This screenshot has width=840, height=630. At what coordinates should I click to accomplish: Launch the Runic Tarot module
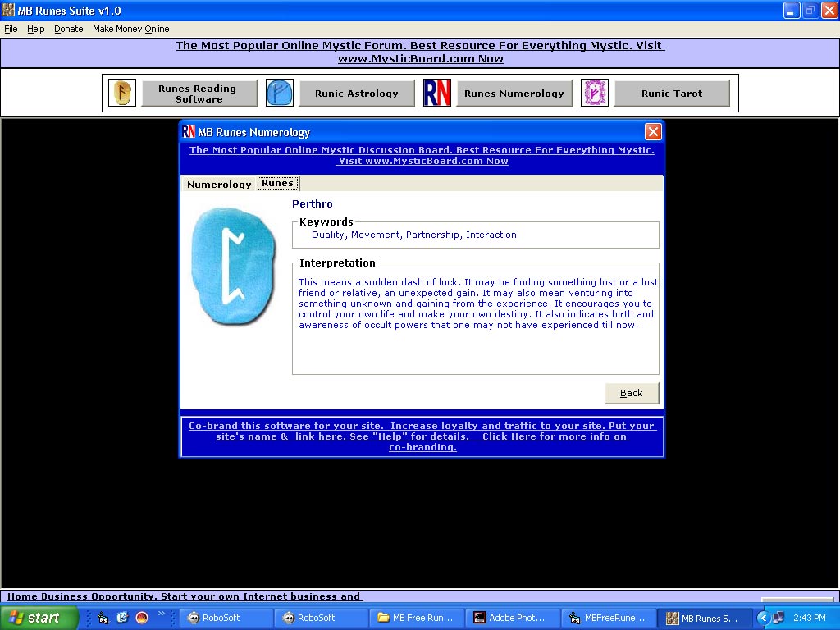[672, 94]
